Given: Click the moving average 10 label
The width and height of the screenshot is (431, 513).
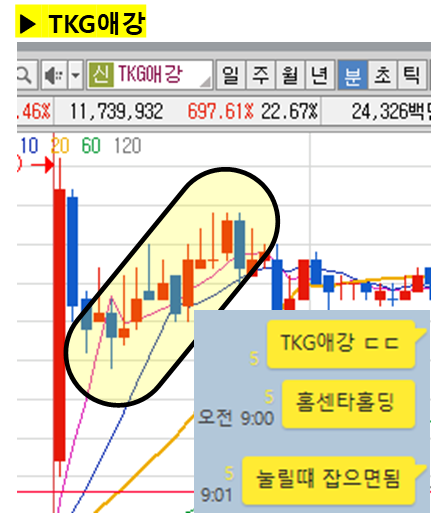Looking at the screenshot, I should [x=29, y=146].
